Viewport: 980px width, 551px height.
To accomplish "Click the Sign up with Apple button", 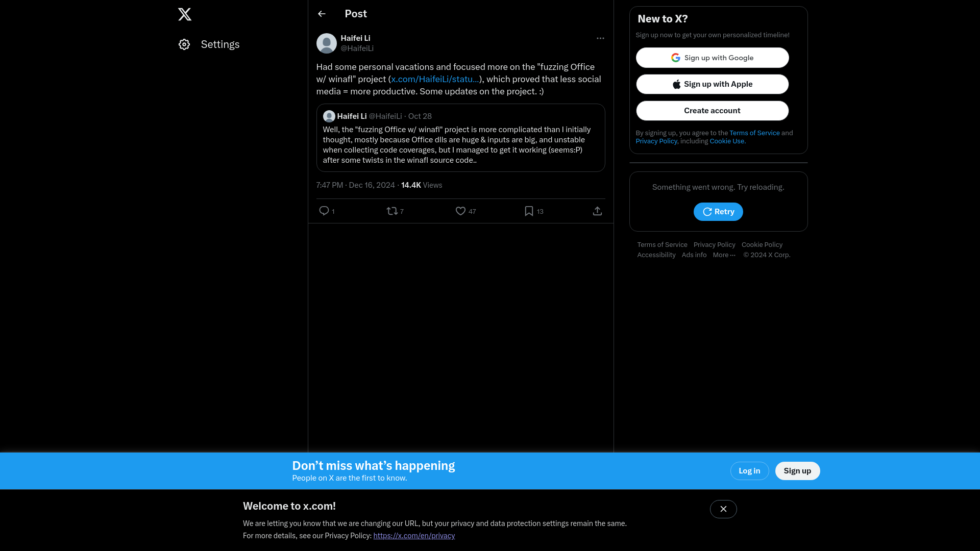I will click(x=712, y=84).
